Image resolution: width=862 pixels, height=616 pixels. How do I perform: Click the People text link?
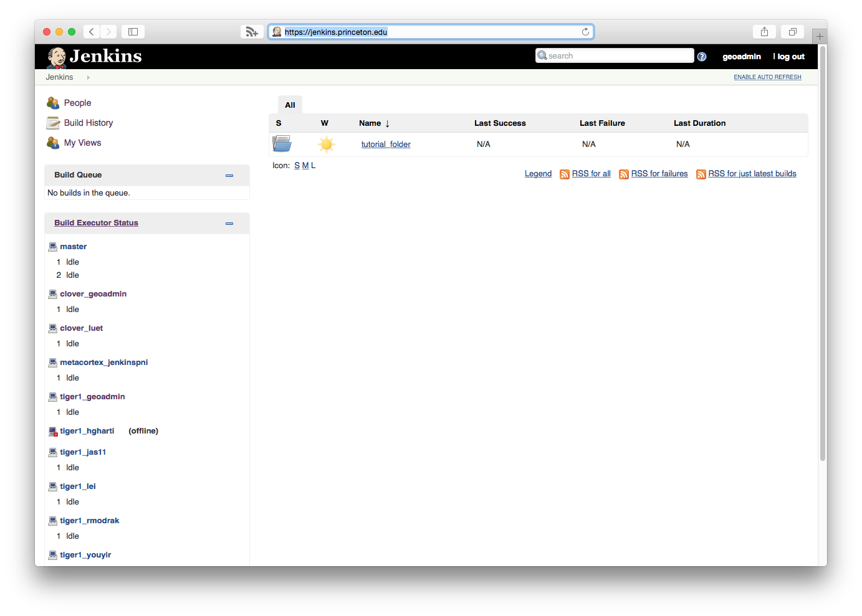tap(77, 103)
